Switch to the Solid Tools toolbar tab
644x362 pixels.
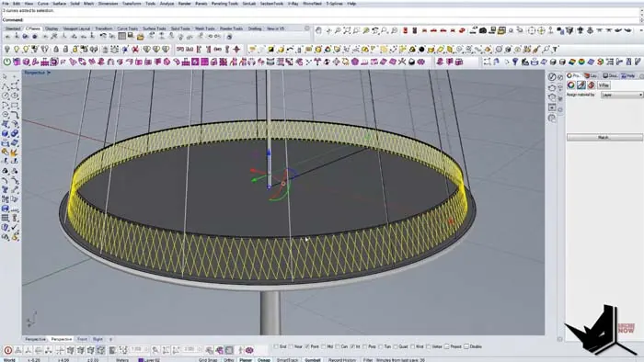[x=180, y=28]
